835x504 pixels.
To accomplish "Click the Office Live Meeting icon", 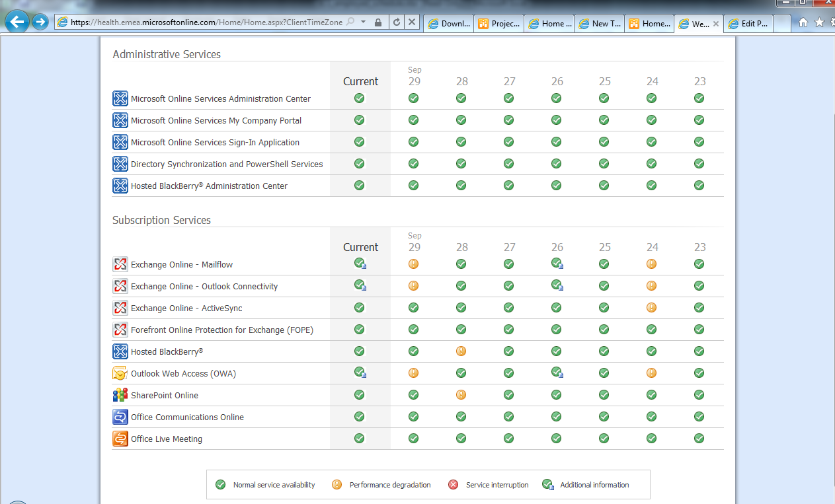I will point(120,438).
